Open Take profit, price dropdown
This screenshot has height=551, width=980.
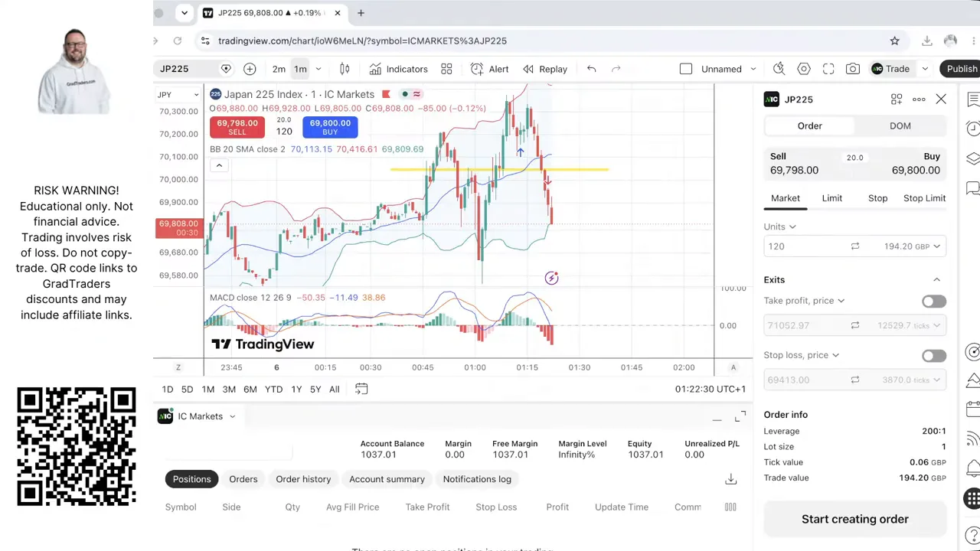coord(804,301)
